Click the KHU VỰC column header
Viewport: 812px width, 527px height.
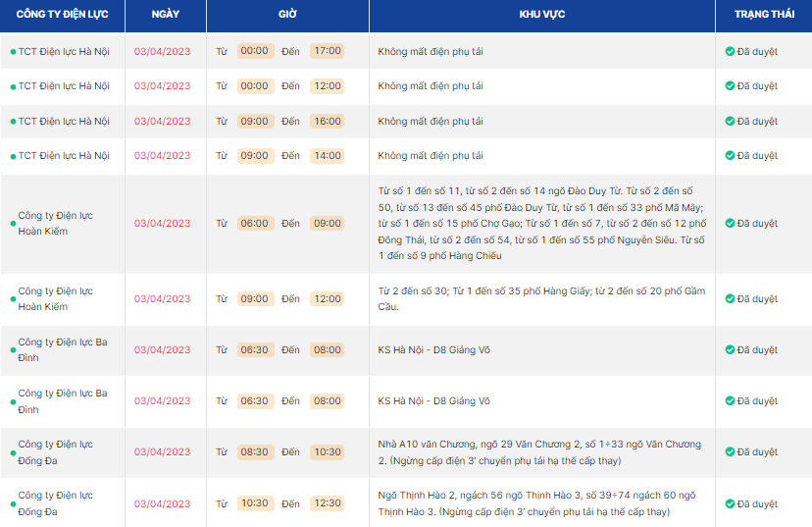[541, 15]
